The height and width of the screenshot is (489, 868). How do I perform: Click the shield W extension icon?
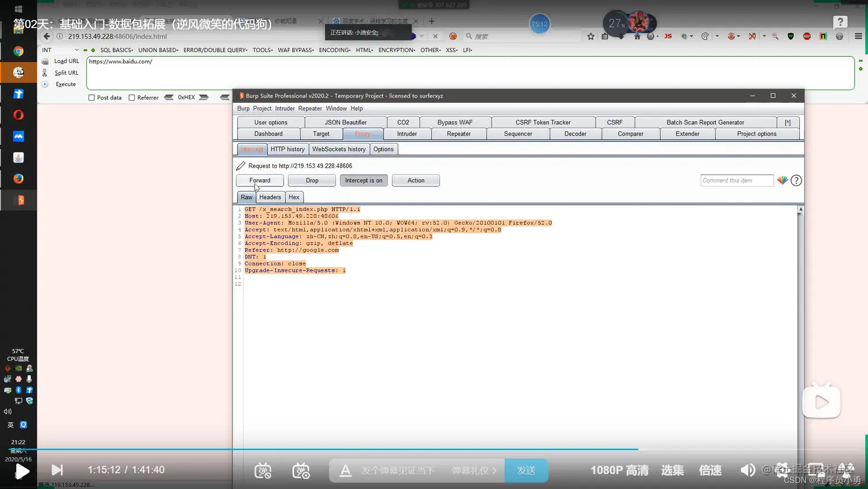(791, 36)
